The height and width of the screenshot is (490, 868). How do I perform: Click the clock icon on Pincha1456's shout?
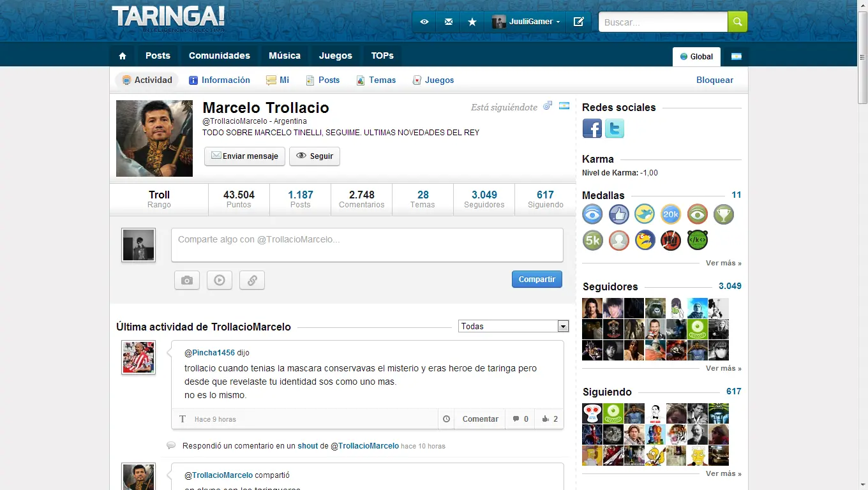(x=446, y=419)
